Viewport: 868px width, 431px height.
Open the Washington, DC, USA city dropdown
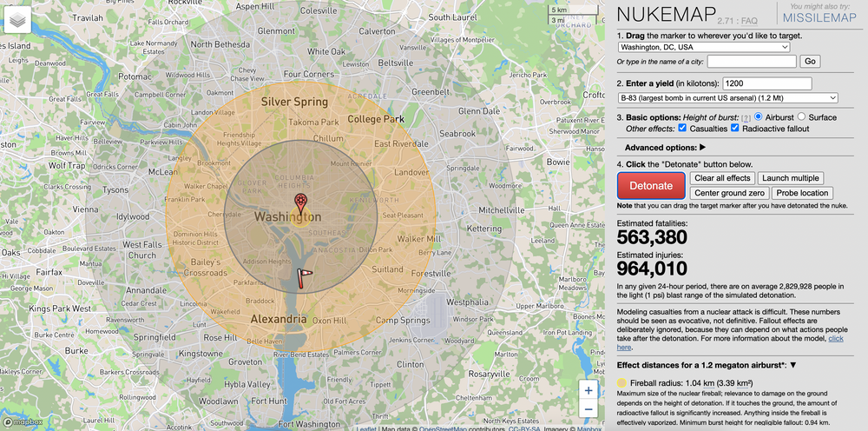[704, 47]
